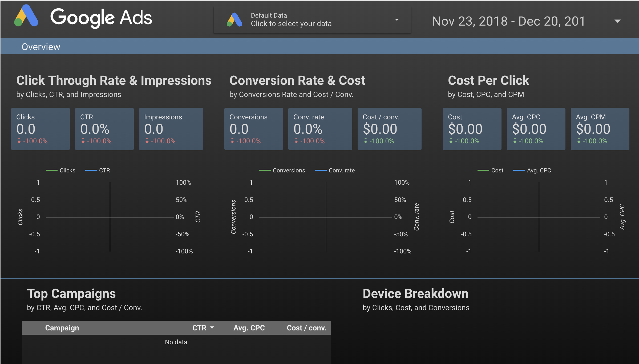Click the 'Cost Per Click' heading
This screenshot has width=639, height=364.
pyautogui.click(x=488, y=80)
